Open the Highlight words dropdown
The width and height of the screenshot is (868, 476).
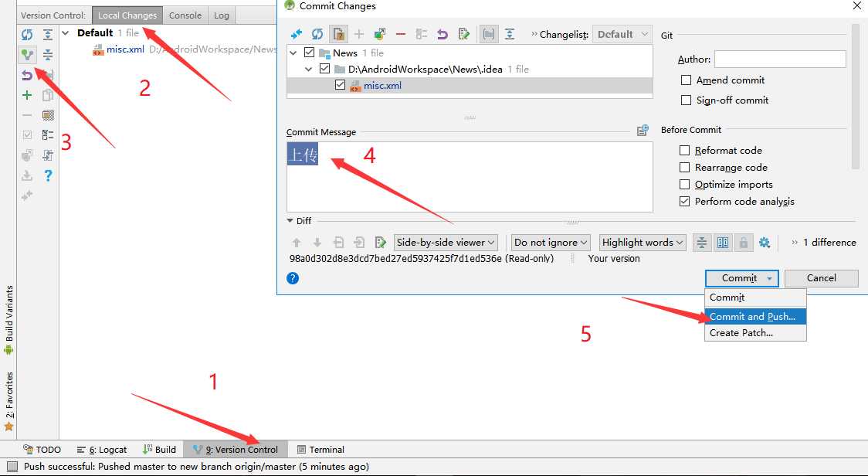click(643, 243)
